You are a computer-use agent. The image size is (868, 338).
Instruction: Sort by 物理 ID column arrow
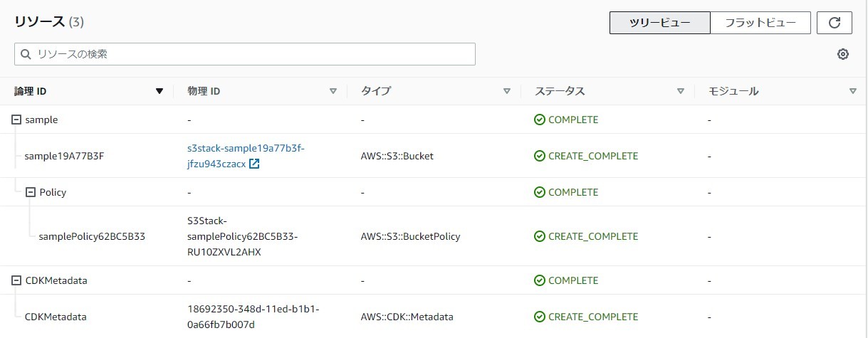tap(333, 91)
